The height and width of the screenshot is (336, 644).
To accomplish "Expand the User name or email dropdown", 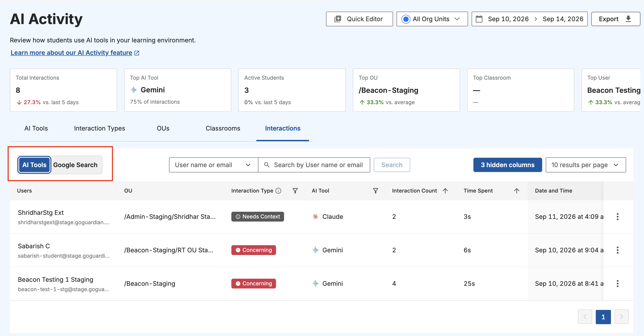I will [213, 165].
